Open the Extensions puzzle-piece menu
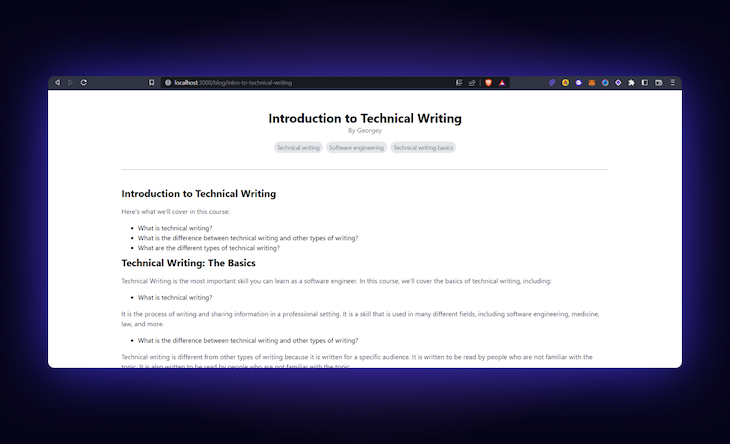 click(631, 82)
